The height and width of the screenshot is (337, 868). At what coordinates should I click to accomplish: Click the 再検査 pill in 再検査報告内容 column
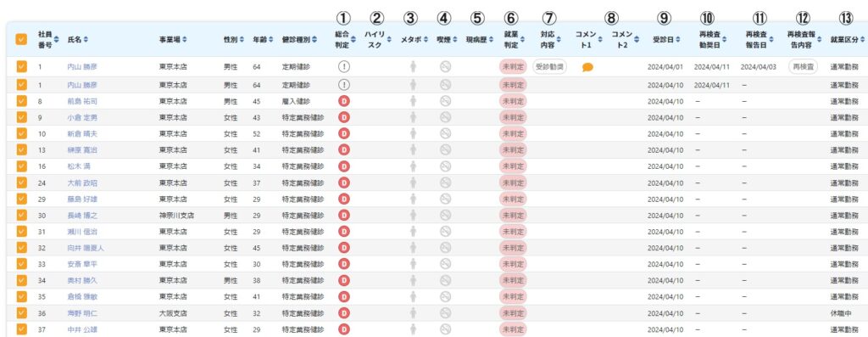click(x=803, y=66)
